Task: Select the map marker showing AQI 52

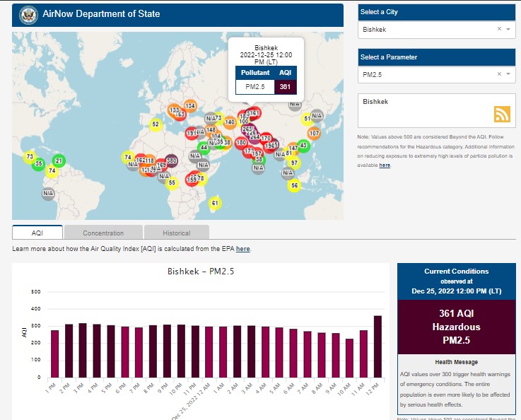Action: click(156, 125)
